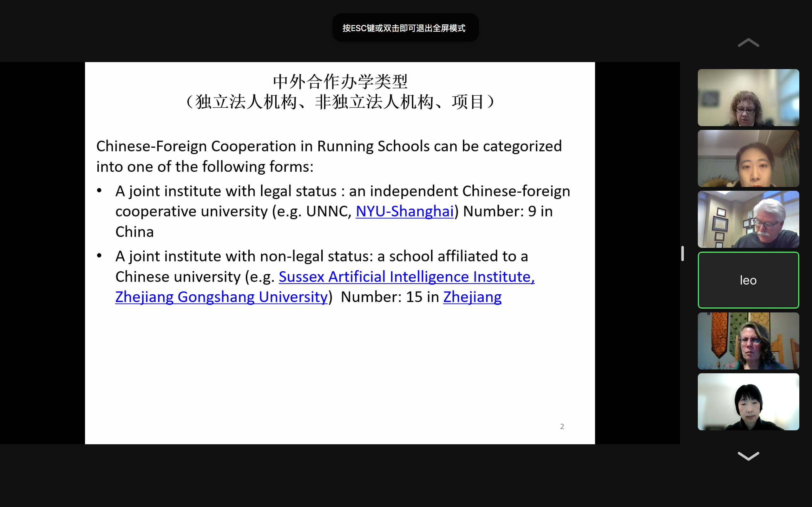The image size is (812, 507).
Task: Dismiss the ESC fullscreen exit tooltip
Action: pyautogui.click(x=405, y=28)
